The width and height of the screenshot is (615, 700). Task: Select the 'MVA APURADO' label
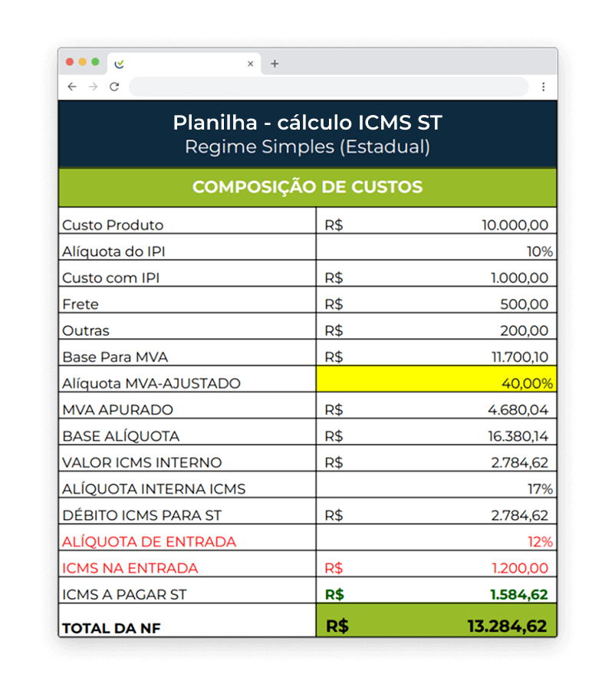pyautogui.click(x=118, y=409)
